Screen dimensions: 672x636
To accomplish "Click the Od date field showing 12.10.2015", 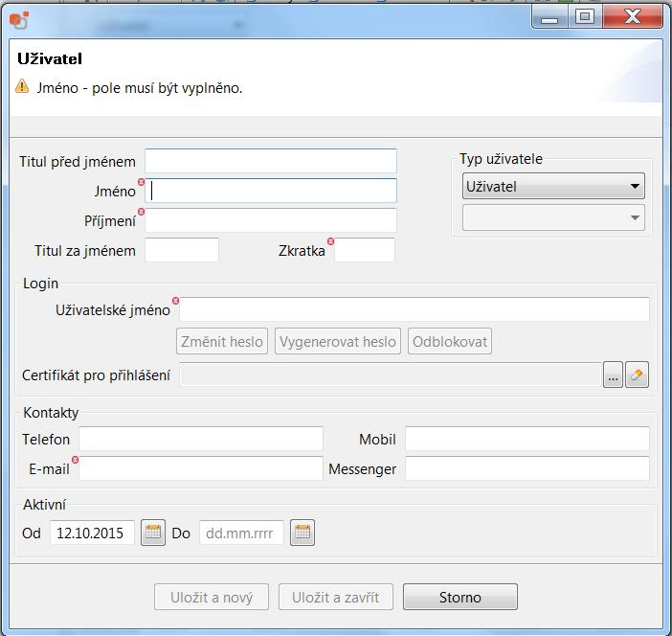I will pyautogui.click(x=92, y=533).
